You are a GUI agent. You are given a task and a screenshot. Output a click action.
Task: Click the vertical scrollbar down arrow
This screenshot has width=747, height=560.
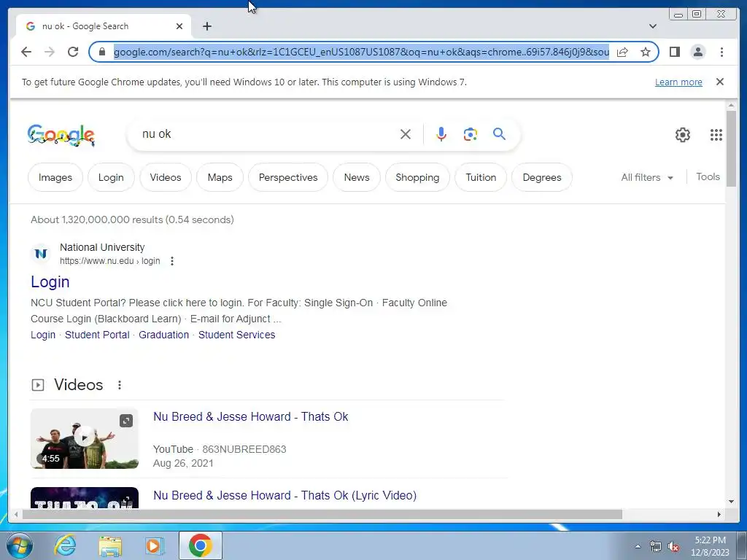[731, 502]
